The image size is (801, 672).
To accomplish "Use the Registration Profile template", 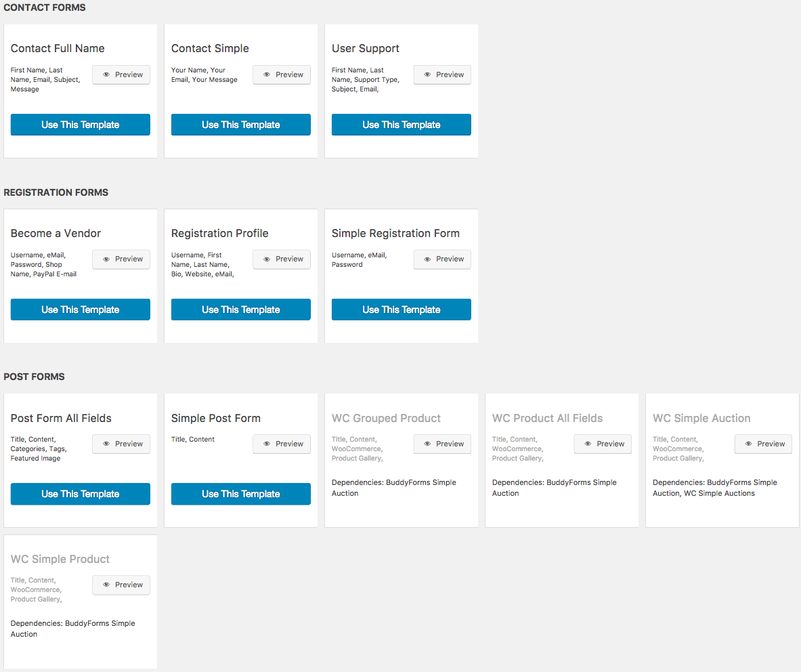I will coord(240,310).
